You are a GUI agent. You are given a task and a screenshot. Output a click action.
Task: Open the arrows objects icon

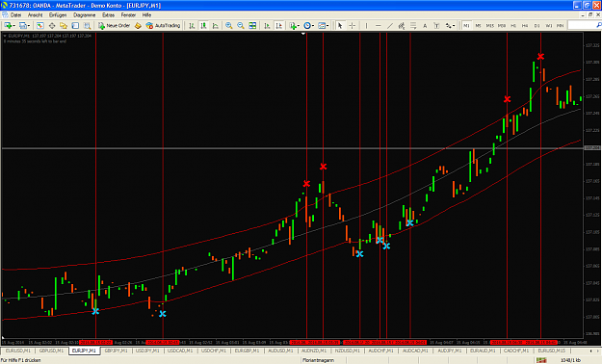click(448, 25)
